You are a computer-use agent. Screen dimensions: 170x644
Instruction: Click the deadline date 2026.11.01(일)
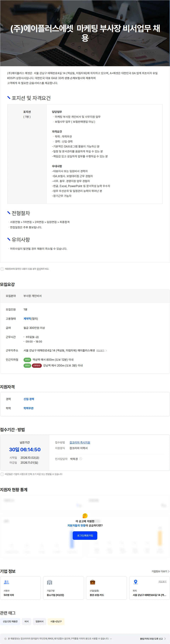pyautogui.click(x=29, y=463)
